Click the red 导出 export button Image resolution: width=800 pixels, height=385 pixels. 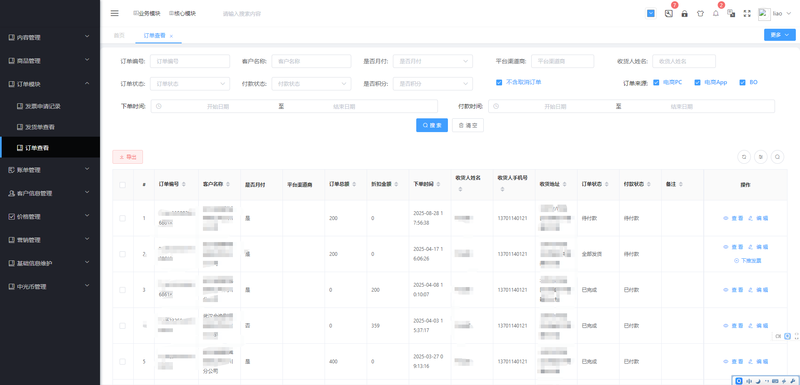pyautogui.click(x=128, y=157)
